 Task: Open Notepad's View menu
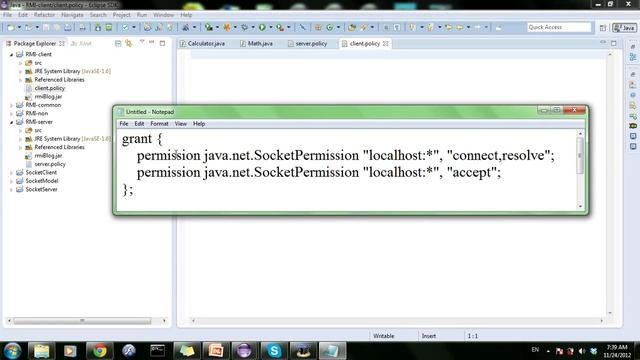point(180,124)
